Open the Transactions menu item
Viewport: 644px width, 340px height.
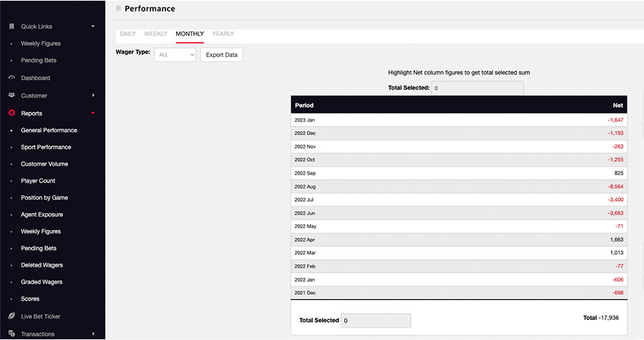[x=37, y=334]
